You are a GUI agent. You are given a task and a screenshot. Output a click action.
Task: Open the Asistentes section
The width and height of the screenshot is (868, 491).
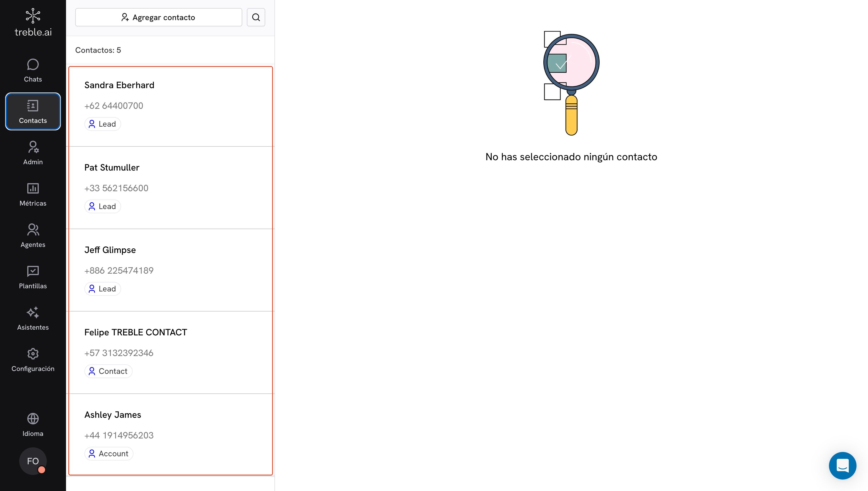tap(33, 318)
